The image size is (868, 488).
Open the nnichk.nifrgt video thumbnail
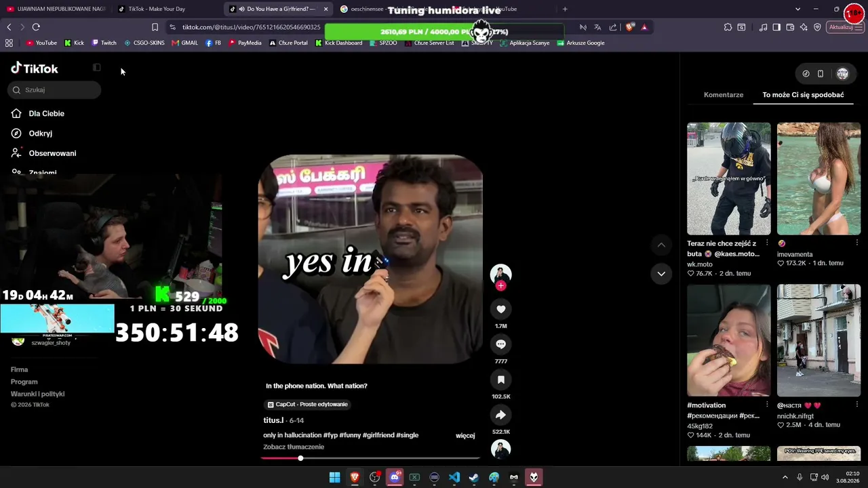point(818,340)
